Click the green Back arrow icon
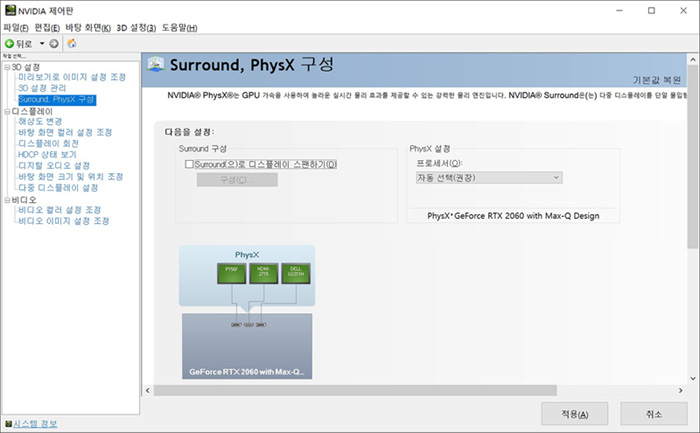700x433 pixels. click(x=9, y=44)
